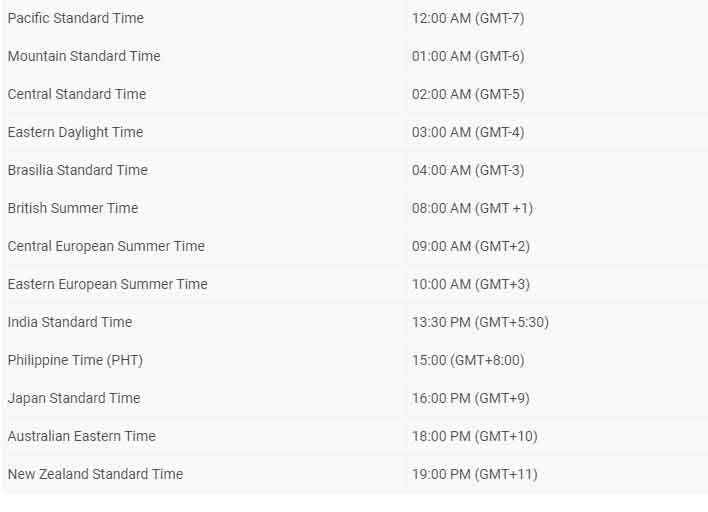
Task: Select the 13:30 PM (GMT+5:30) cell
Action: tap(480, 322)
